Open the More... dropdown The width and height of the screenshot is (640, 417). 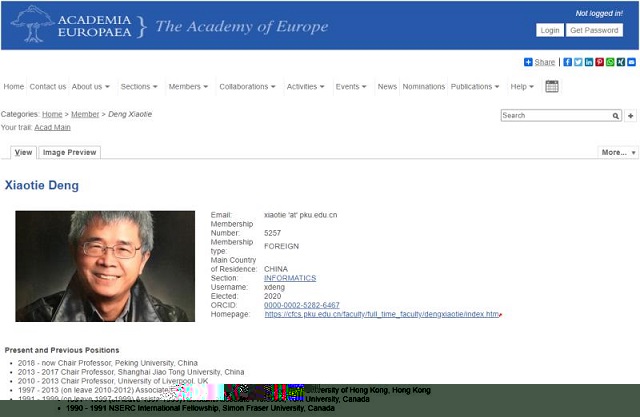pyautogui.click(x=617, y=153)
